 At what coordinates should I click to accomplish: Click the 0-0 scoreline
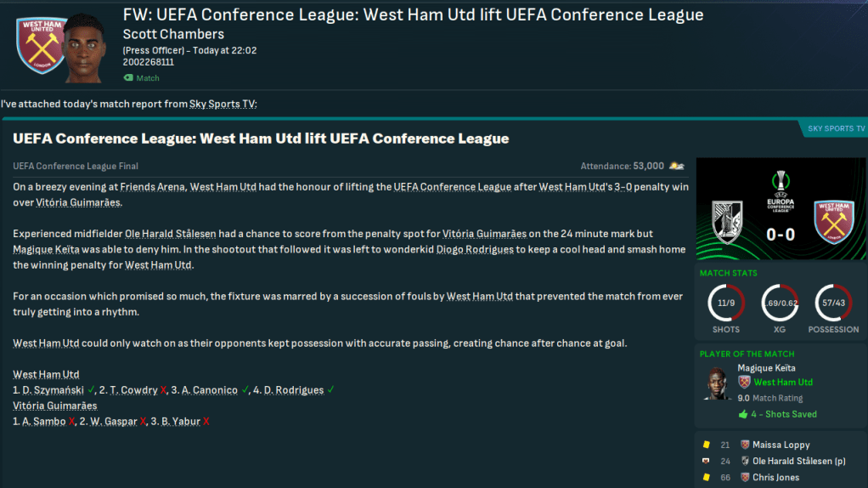778,234
